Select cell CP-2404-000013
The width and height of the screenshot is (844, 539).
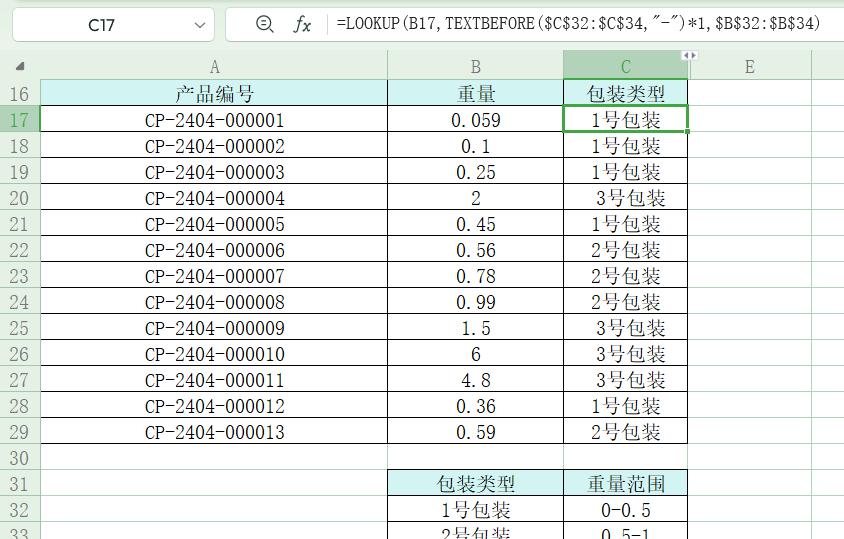(x=214, y=431)
